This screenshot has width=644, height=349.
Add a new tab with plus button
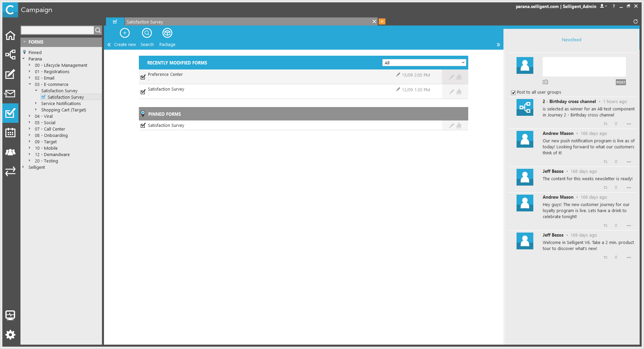382,22
